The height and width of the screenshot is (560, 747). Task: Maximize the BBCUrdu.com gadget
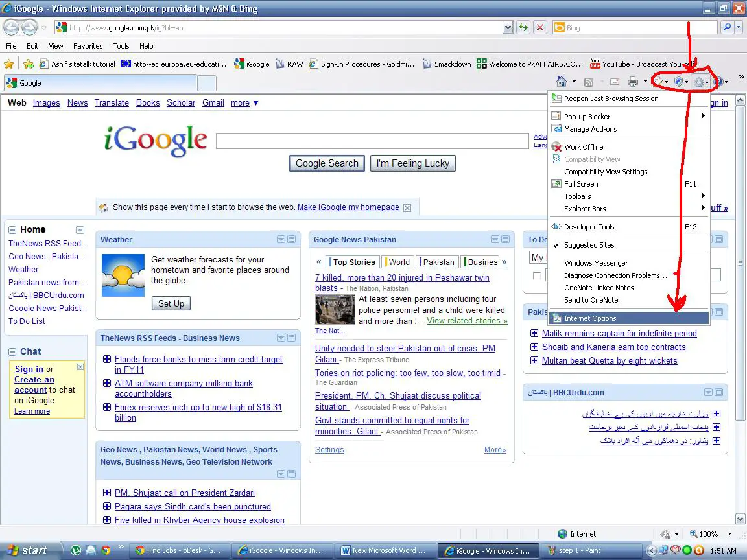pos(719,392)
